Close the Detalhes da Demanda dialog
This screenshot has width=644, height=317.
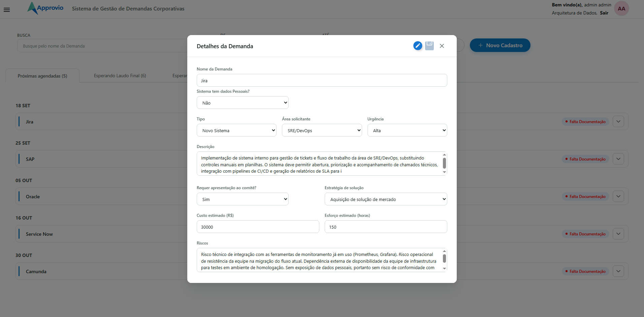click(442, 46)
